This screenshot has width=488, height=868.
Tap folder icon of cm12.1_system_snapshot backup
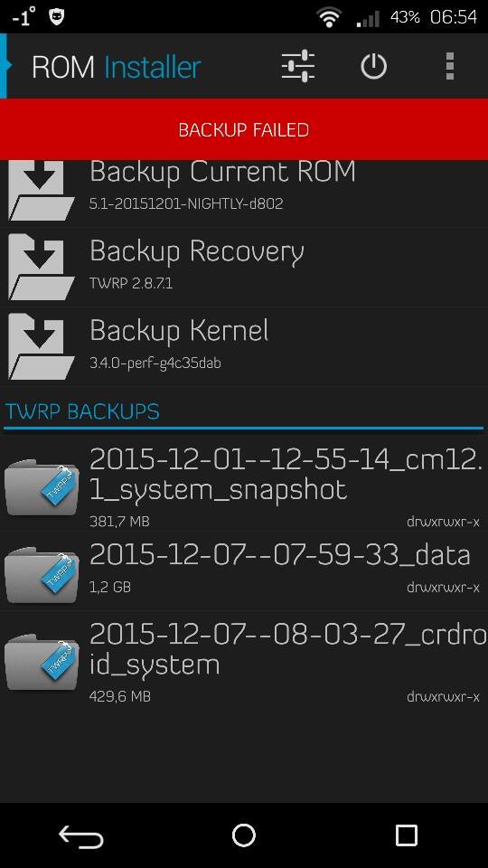[x=42, y=486]
